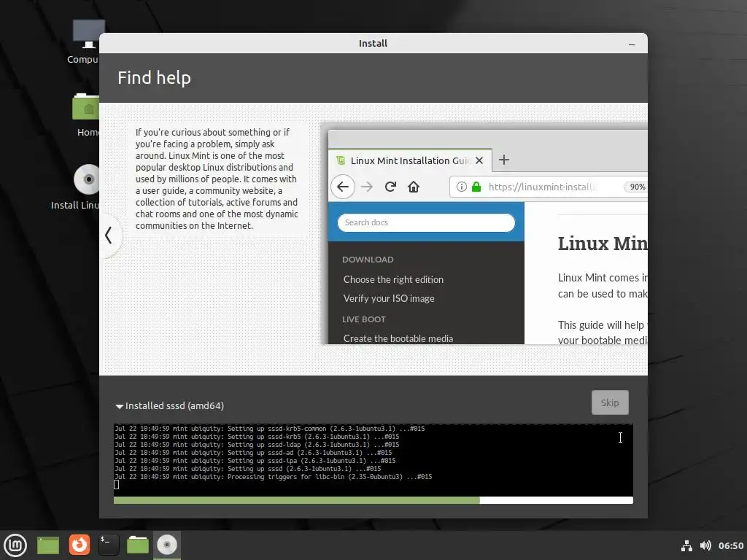The width and height of the screenshot is (747, 560).
Task: Click inside the installer log terminal
Action: pos(373,459)
